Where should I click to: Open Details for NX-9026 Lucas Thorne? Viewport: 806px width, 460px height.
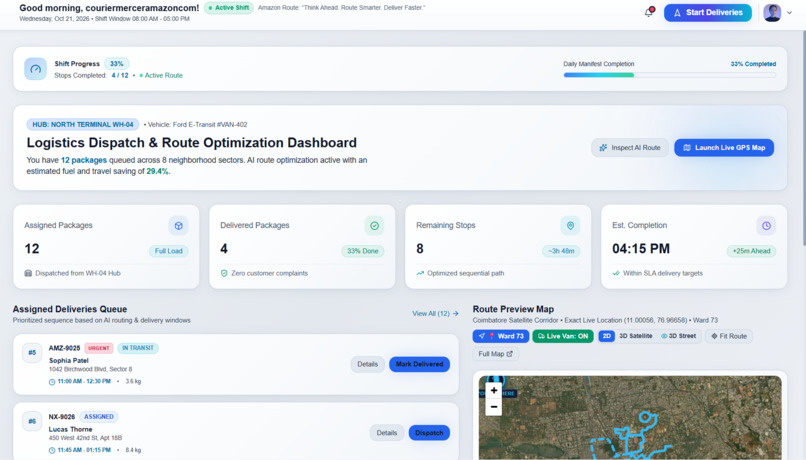pyautogui.click(x=387, y=433)
